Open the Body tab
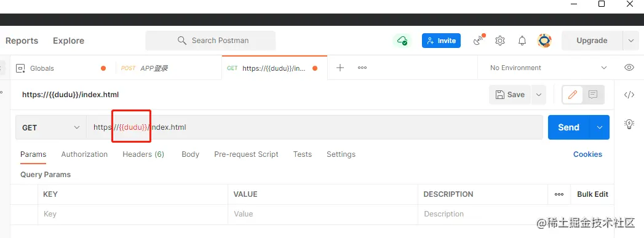Viewport: 644px width, 238px height. 190,154
